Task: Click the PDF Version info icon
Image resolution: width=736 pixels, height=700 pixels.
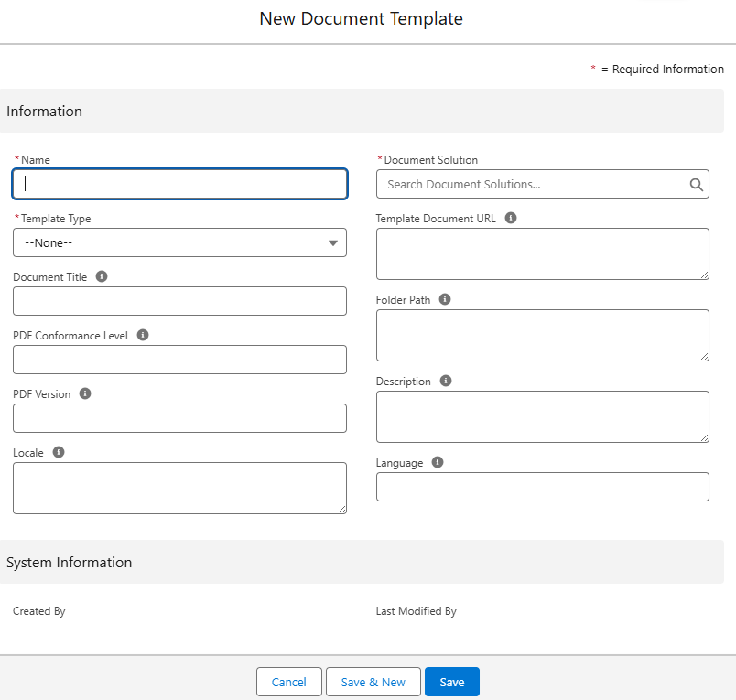Action: coord(85,393)
